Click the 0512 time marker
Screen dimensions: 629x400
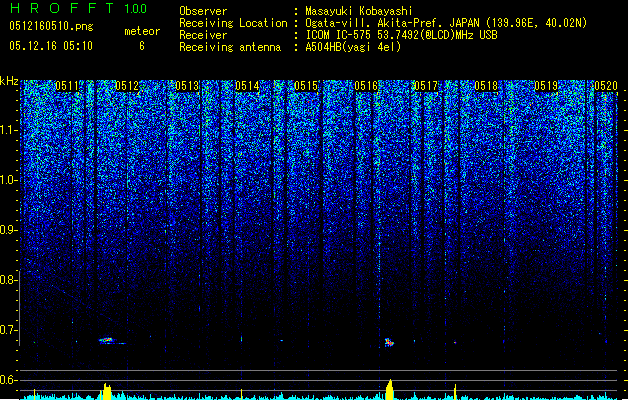pos(127,86)
